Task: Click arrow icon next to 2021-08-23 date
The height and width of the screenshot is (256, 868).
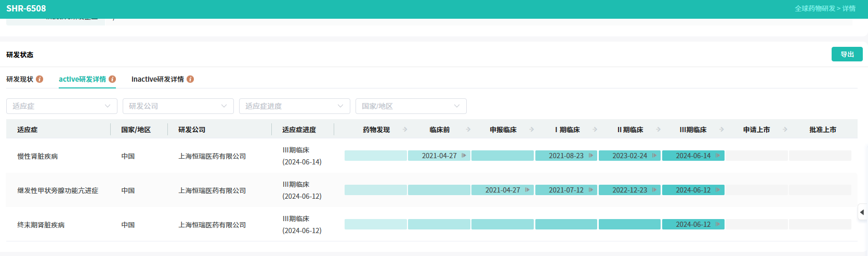Action: click(x=591, y=156)
